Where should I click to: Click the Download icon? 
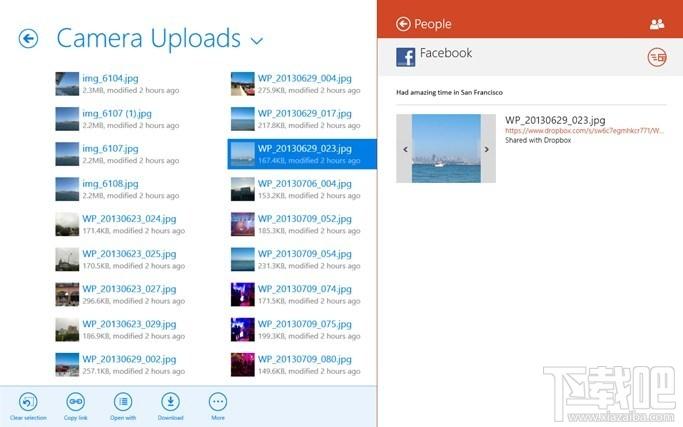coord(170,402)
